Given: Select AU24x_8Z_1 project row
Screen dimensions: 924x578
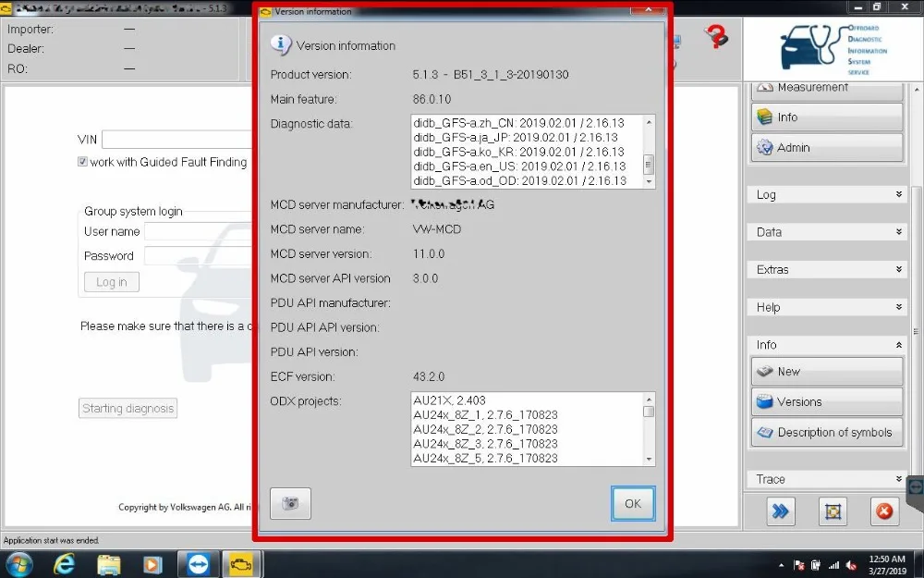Looking at the screenshot, I should tap(485, 414).
